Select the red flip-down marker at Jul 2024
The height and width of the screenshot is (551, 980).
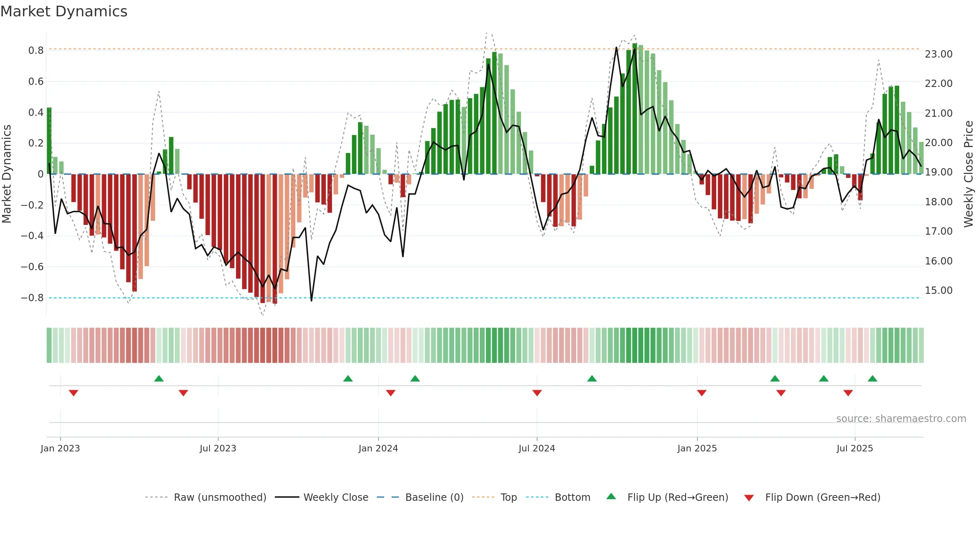[x=537, y=393]
